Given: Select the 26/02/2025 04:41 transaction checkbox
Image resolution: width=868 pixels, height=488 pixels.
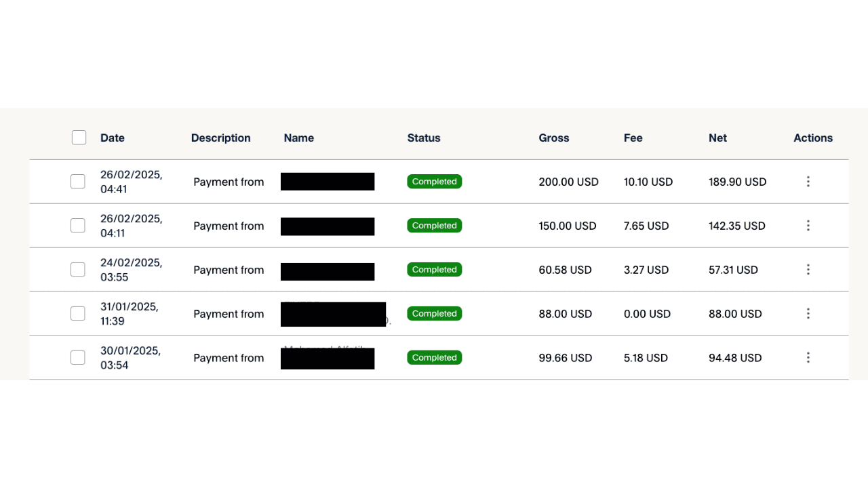Looking at the screenshot, I should click(x=78, y=182).
